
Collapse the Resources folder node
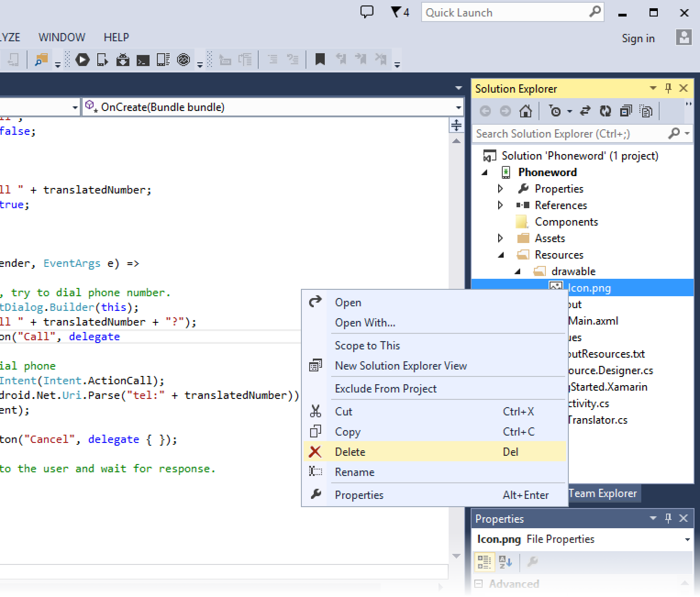point(501,255)
